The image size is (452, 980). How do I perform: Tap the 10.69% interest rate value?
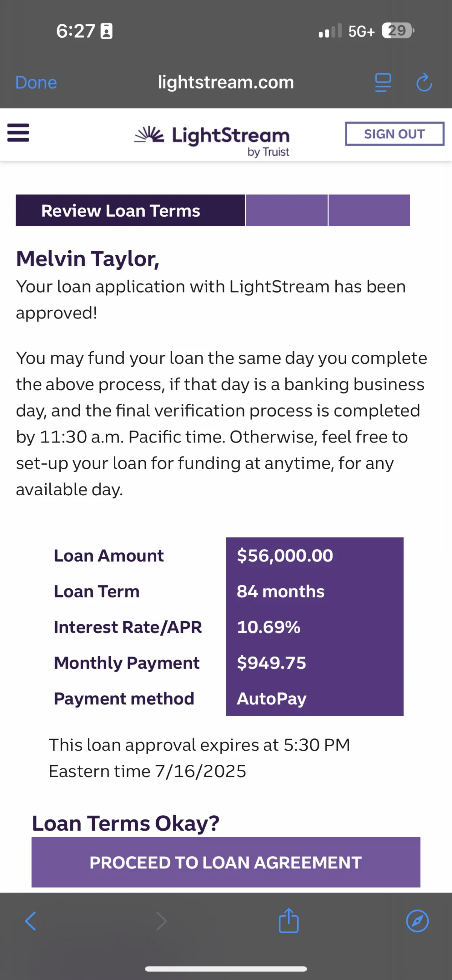(x=269, y=627)
